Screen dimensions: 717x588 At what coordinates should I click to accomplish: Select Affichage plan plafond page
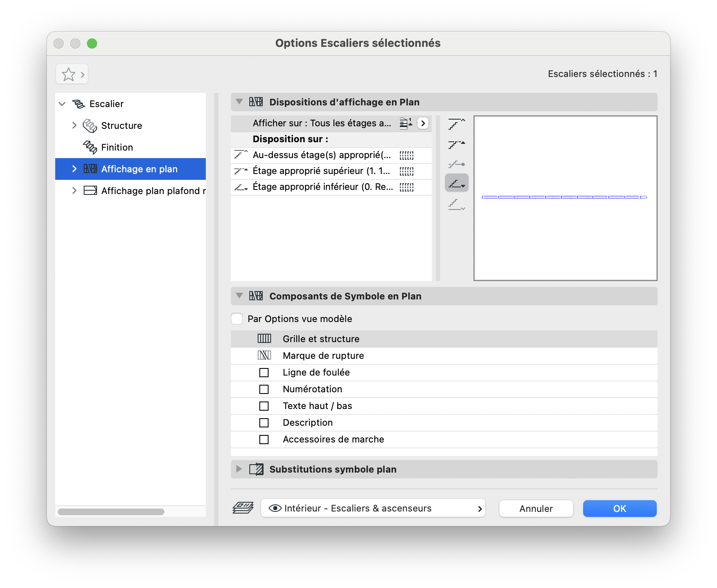coord(154,191)
